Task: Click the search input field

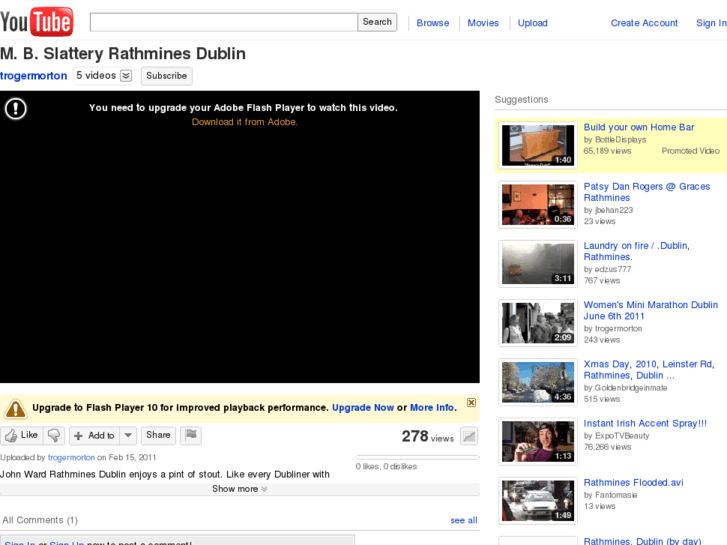Action: point(223,22)
